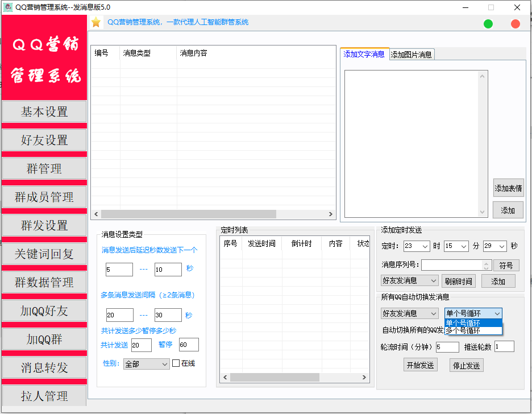532x414 pixels.
Task: Click 刷新时间 button
Action: point(458,281)
